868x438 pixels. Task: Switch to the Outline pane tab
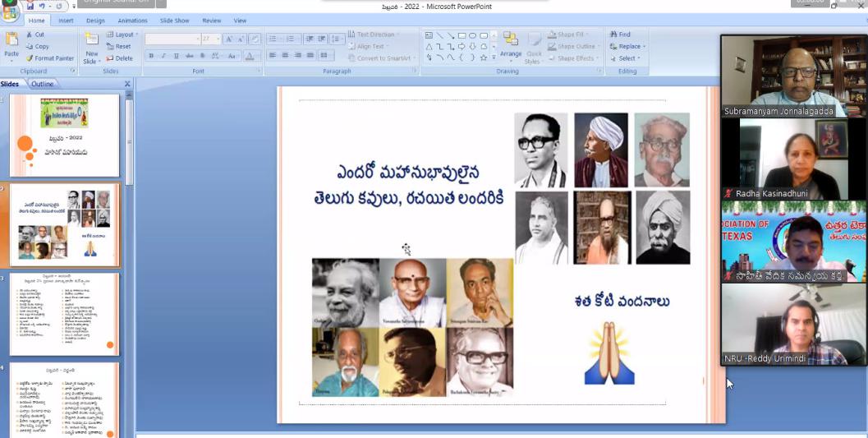point(42,84)
